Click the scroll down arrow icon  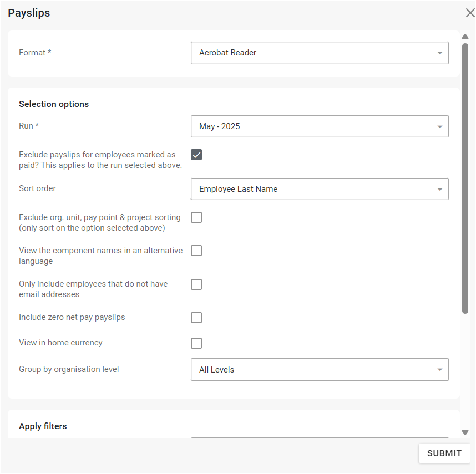tap(465, 432)
